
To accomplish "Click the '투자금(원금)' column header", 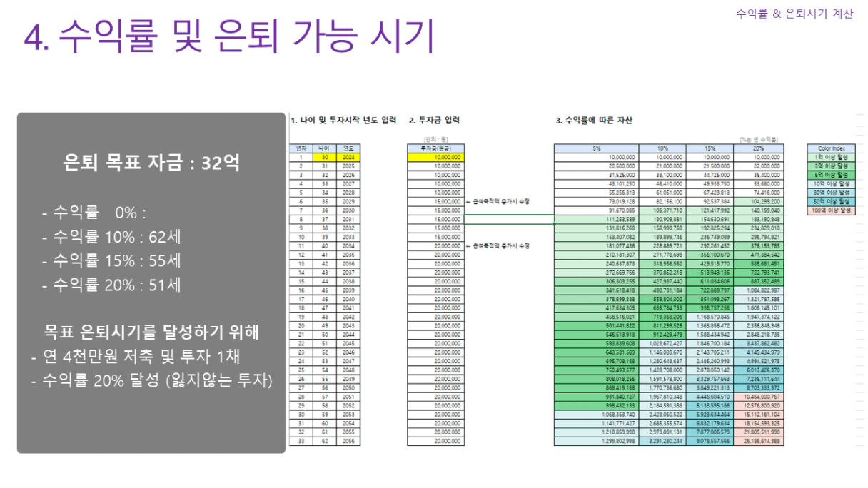I will click(x=435, y=148).
